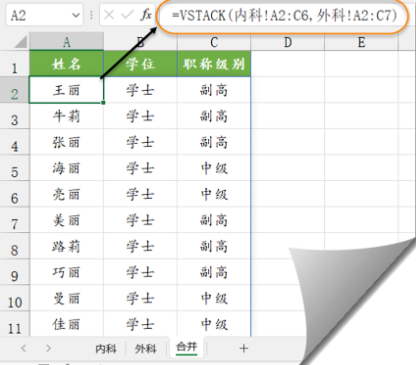Click the 职称级别 header cell
This screenshot has height=365, width=416.
tap(214, 63)
